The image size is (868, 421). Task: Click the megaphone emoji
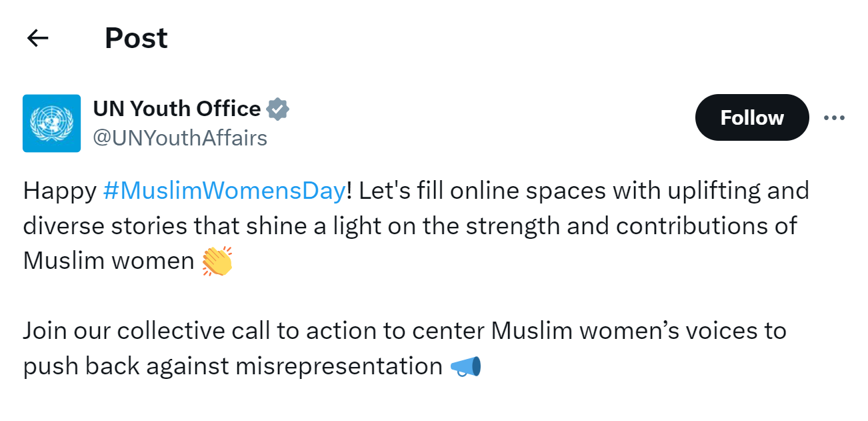(465, 366)
